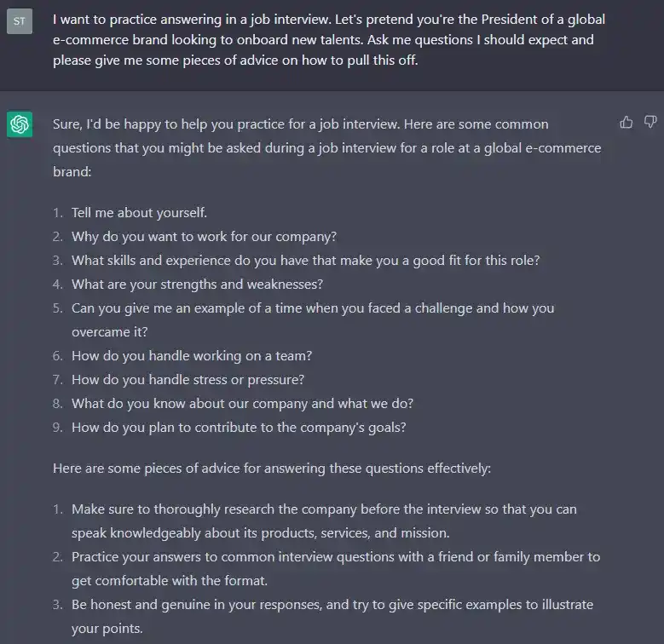Click 'Why do you want to work for our company?'
Viewport: 664px width, 644px height.
tap(204, 237)
